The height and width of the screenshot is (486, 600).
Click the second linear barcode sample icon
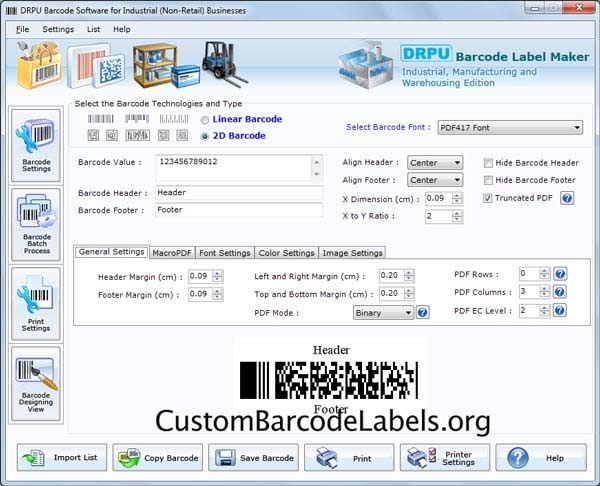coord(137,119)
